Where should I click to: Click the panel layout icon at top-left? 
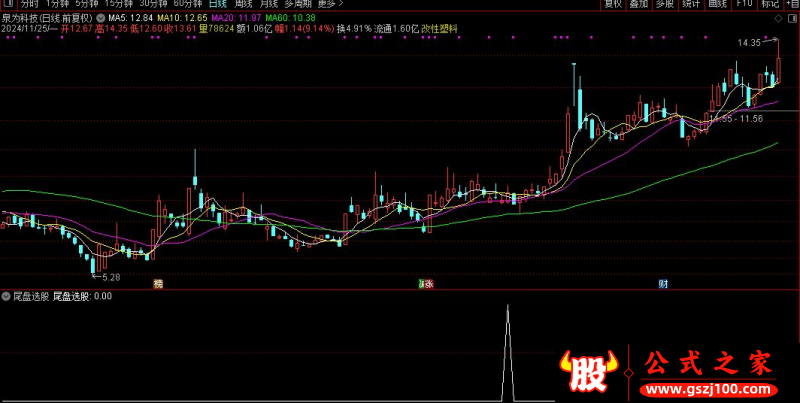[7, 5]
